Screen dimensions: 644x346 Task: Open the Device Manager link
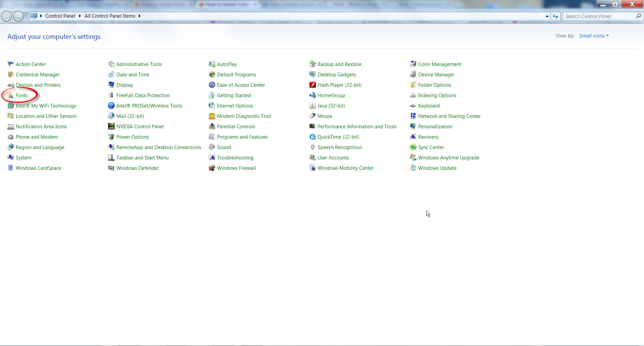[x=436, y=75]
